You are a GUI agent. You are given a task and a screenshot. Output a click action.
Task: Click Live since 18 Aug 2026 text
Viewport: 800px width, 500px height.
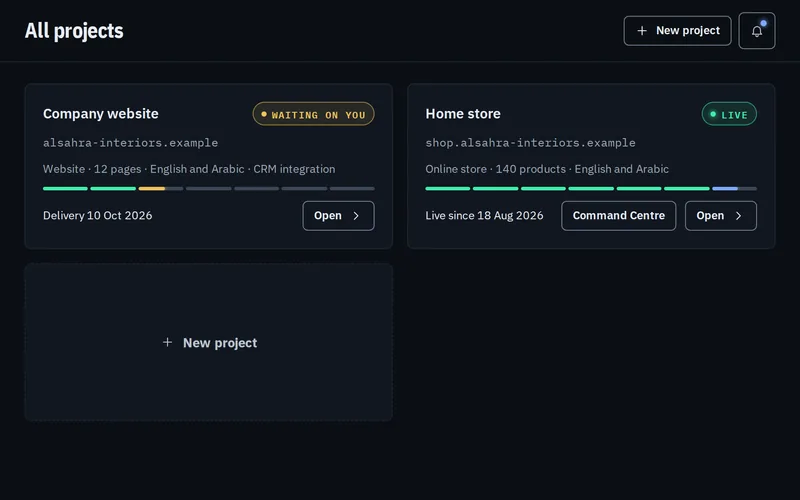point(484,215)
